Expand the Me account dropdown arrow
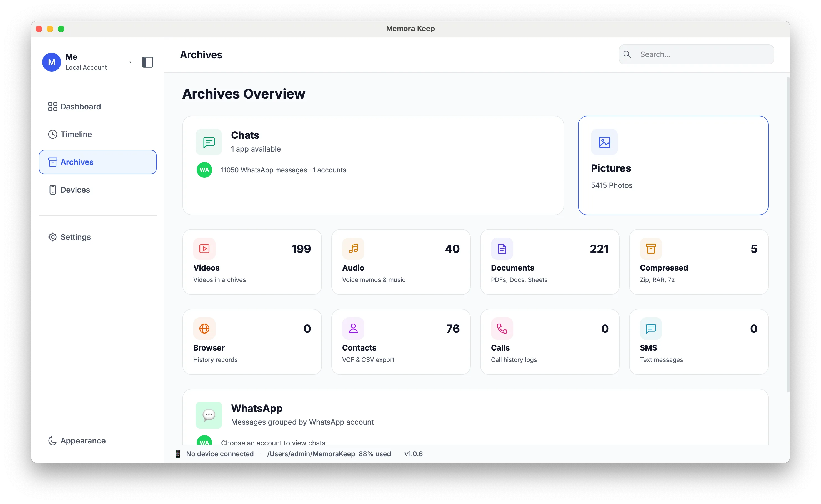The image size is (821, 504). [x=130, y=62]
